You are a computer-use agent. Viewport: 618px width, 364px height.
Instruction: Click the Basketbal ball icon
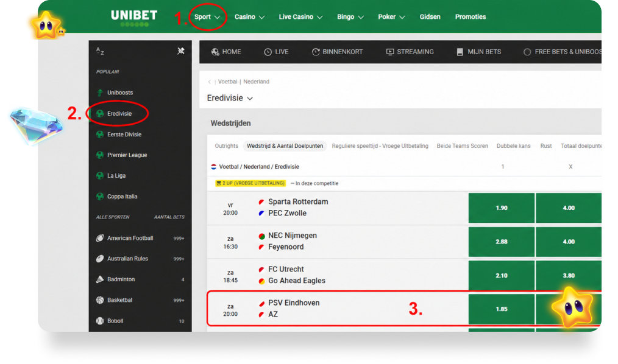(x=100, y=300)
